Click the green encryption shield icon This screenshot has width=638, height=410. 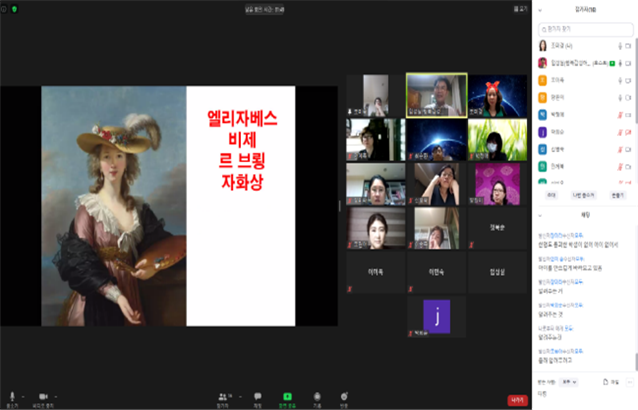coord(14,9)
